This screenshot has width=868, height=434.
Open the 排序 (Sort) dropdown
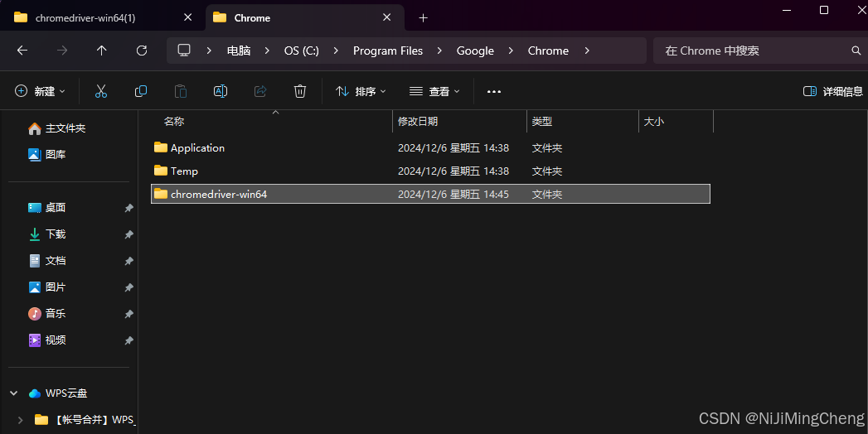(361, 91)
